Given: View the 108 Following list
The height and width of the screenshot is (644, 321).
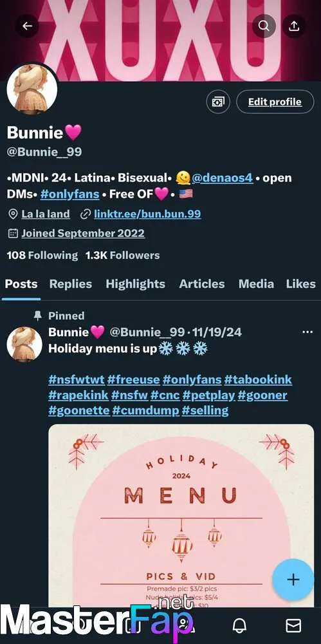Looking at the screenshot, I should point(42,256).
